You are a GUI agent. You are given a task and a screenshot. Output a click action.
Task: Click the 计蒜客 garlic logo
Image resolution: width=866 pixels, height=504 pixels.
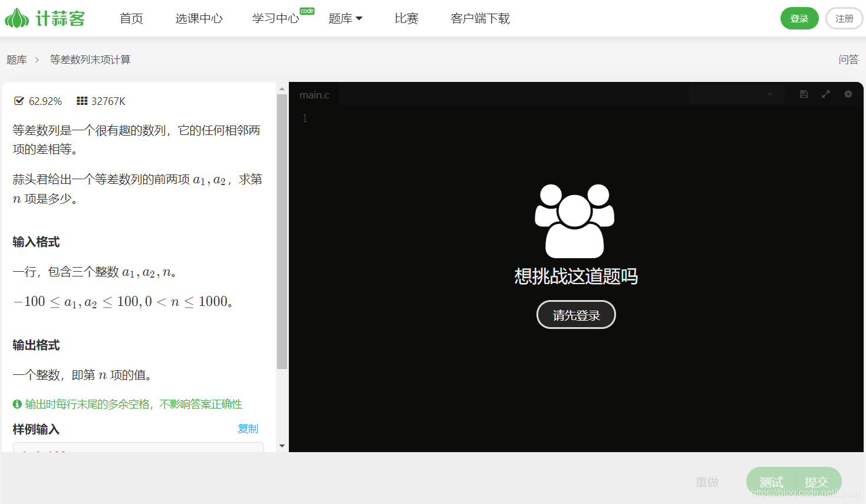[45, 18]
